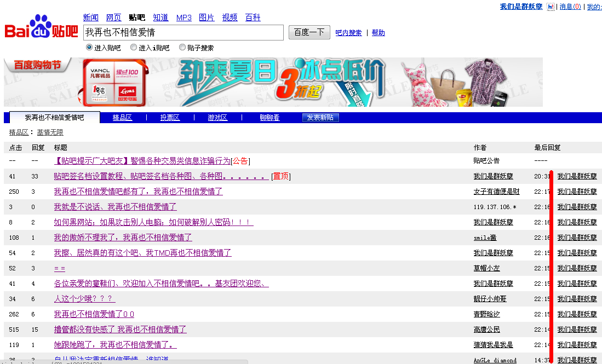Open the thread titled = =
602x364 pixels.
[x=60, y=269]
